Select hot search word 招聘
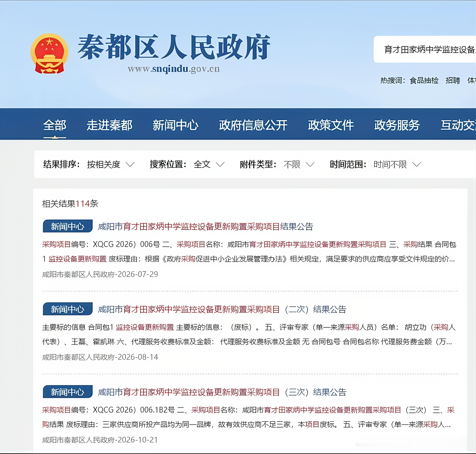This screenshot has height=454, width=476. pyautogui.click(x=453, y=80)
